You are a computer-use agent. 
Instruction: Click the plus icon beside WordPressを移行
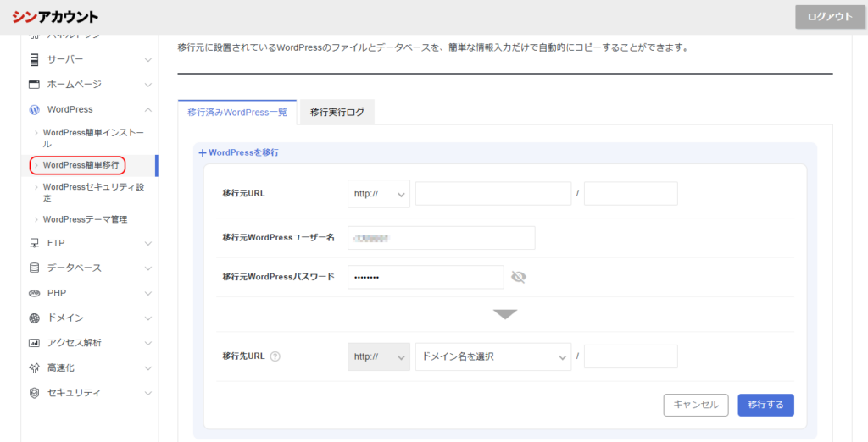click(x=202, y=152)
